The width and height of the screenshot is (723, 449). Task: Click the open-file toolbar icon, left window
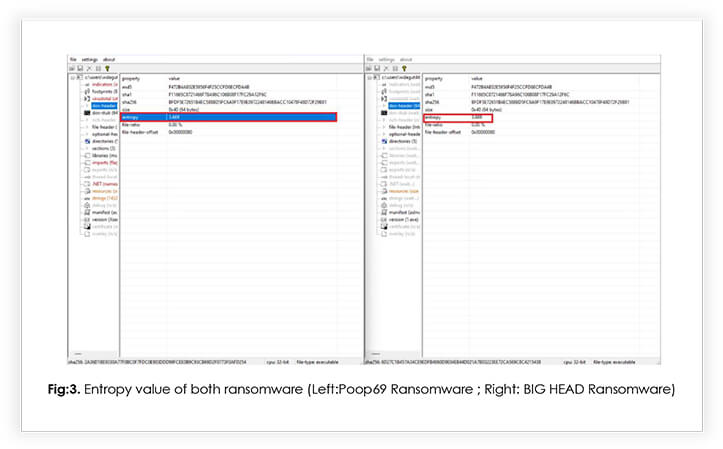point(72,68)
